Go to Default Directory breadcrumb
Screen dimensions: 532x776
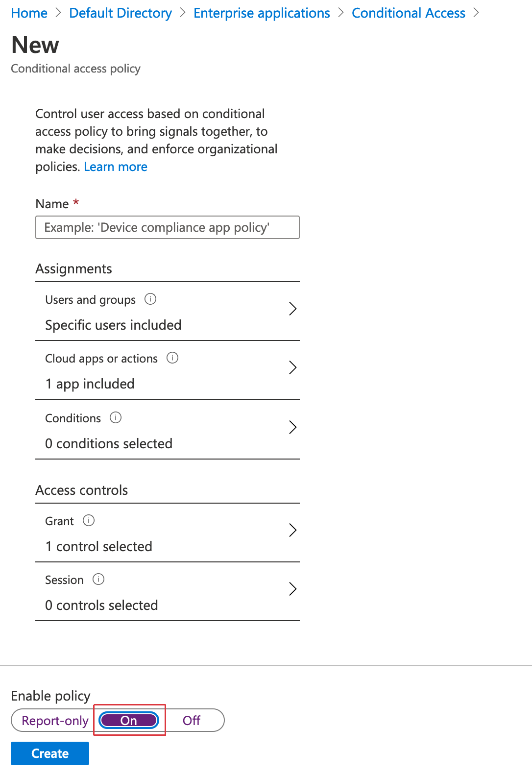click(x=121, y=13)
